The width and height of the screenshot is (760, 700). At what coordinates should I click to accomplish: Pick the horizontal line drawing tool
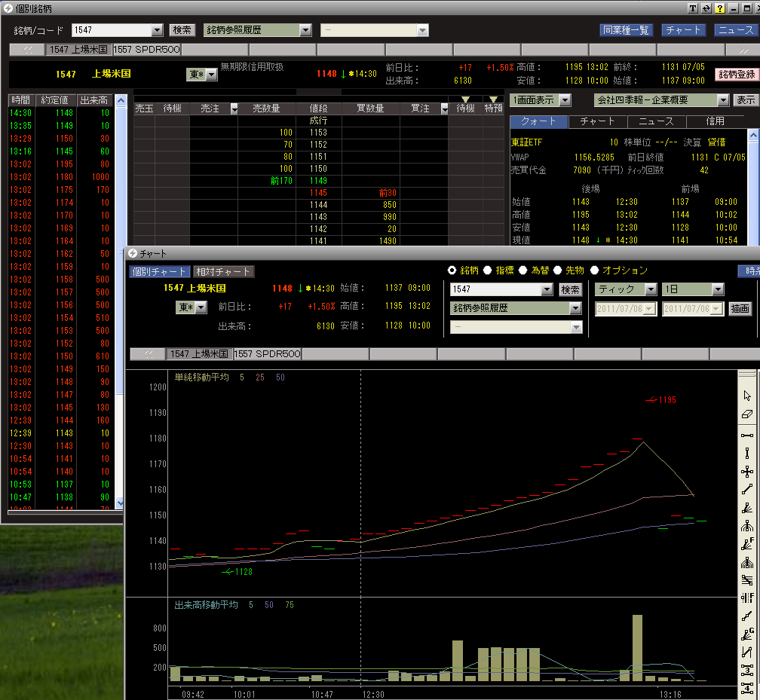pos(747,435)
